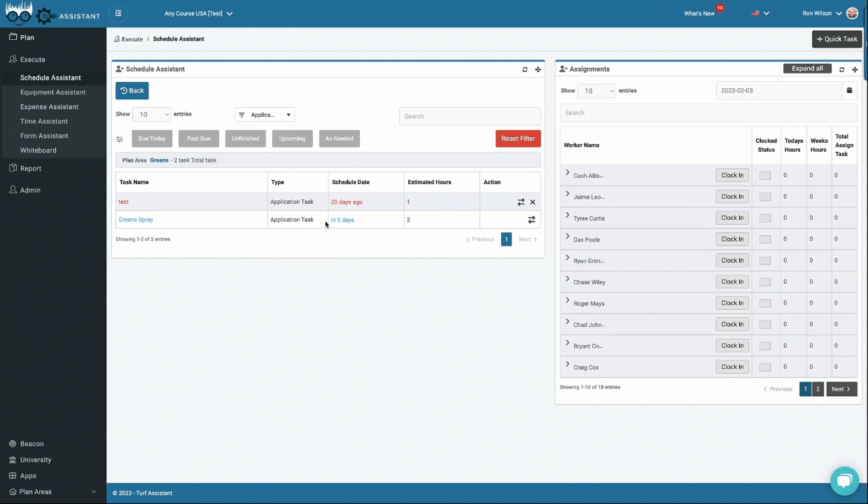Image resolution: width=868 pixels, height=504 pixels.
Task: Navigate to the Whiteboard section
Action: tap(38, 150)
